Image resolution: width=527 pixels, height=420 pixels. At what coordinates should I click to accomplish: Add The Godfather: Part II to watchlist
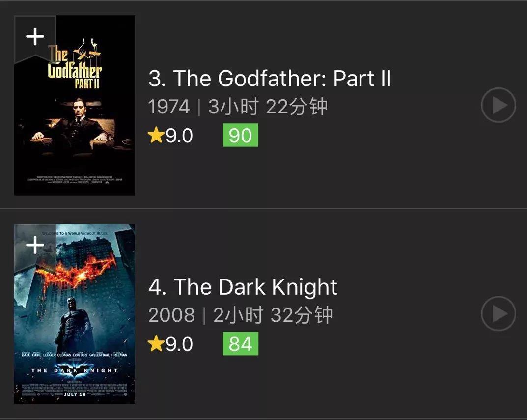[35, 37]
